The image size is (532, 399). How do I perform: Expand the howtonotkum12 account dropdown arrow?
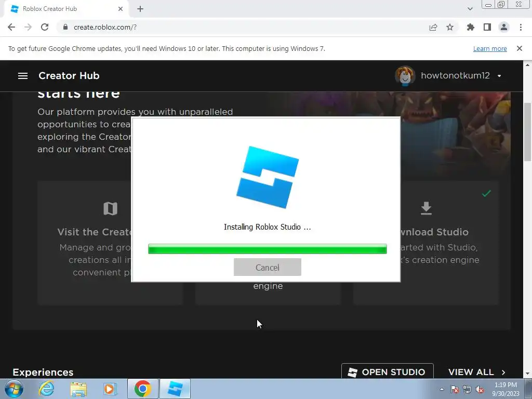(499, 76)
